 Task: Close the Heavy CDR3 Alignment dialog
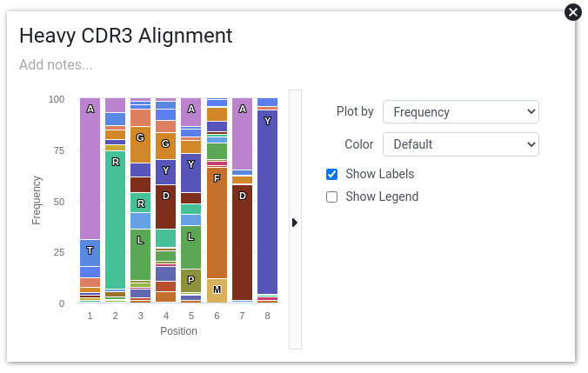point(572,12)
